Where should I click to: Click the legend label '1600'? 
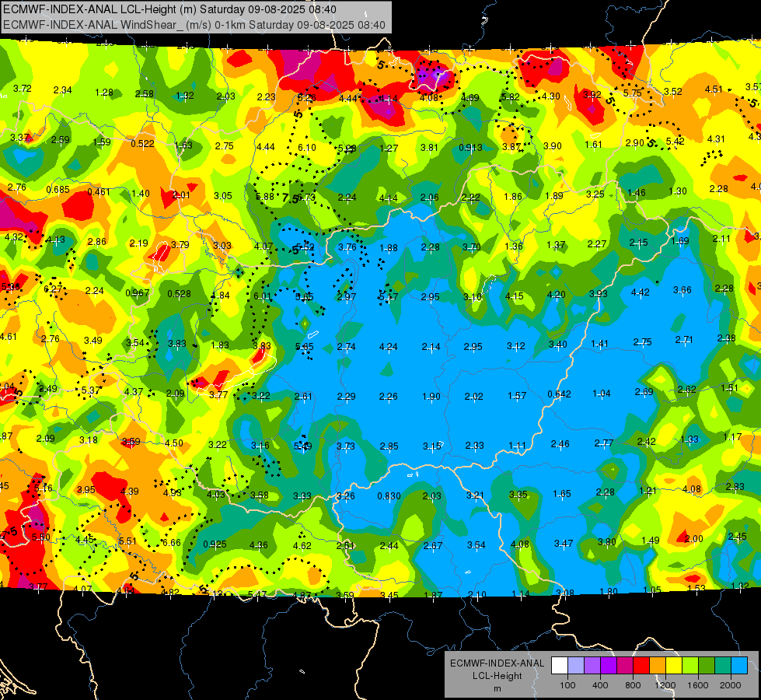pos(698,685)
